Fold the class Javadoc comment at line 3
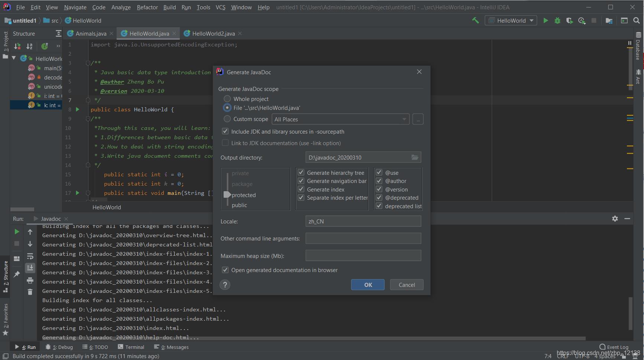The image size is (644, 360). [88, 63]
